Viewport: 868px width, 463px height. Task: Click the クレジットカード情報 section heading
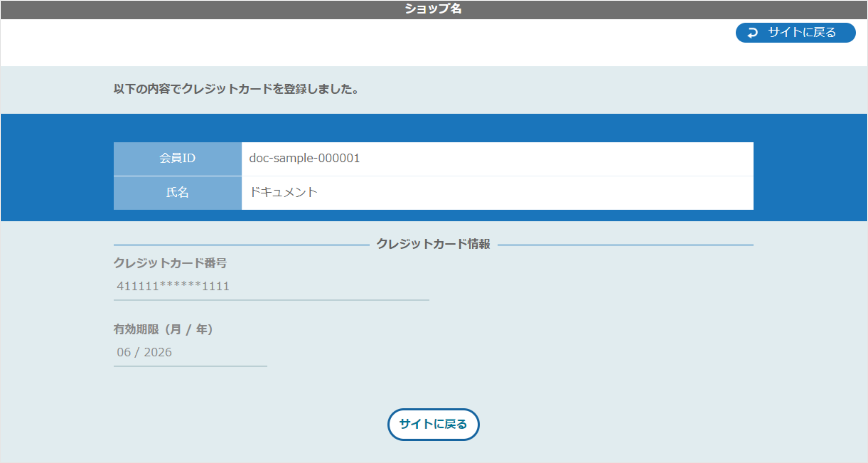coord(433,244)
